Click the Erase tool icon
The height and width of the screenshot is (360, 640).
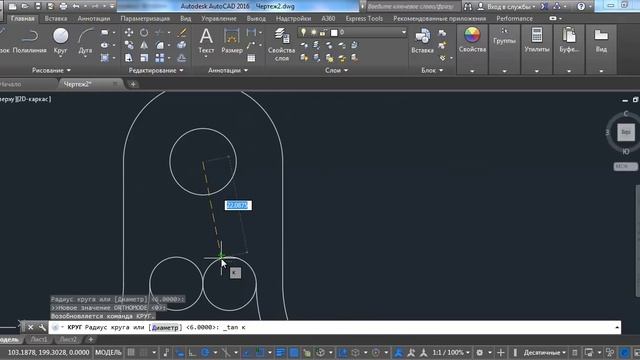click(x=182, y=33)
